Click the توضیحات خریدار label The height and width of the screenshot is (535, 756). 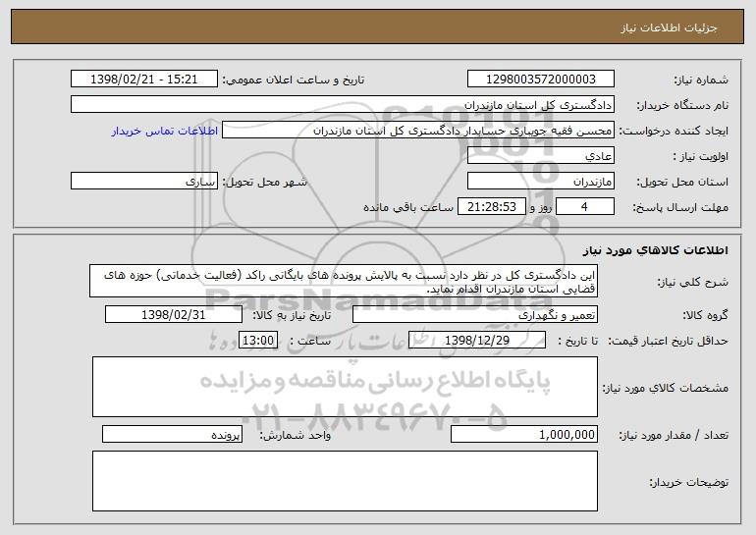pyautogui.click(x=689, y=482)
